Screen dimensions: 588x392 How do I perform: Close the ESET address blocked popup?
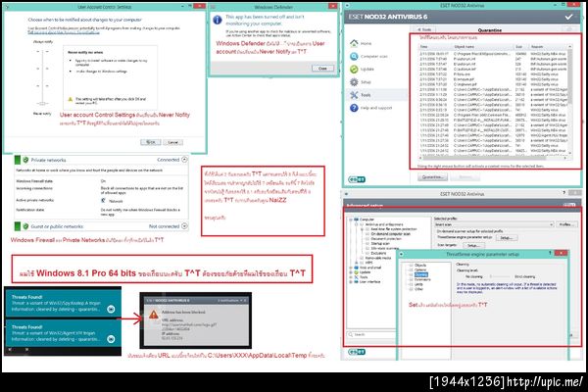tap(245, 301)
